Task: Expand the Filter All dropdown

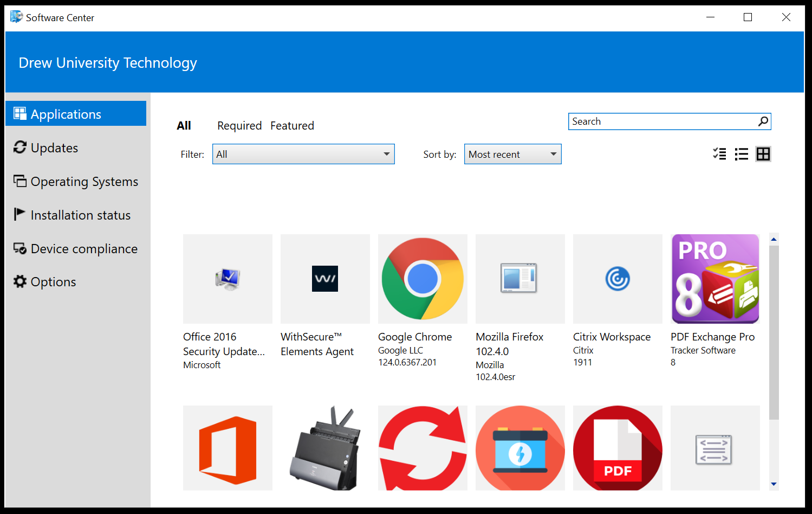Action: 303,154
